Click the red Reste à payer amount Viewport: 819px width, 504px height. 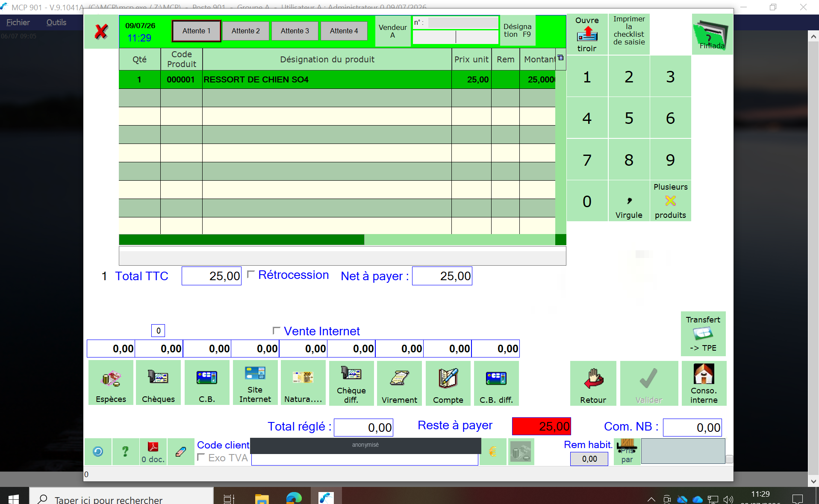[542, 426]
